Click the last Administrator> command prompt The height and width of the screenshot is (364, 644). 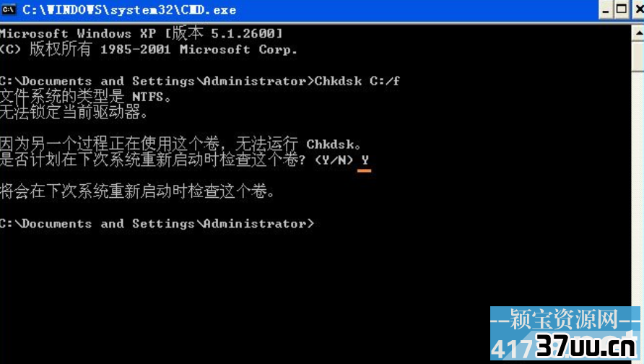point(157,223)
